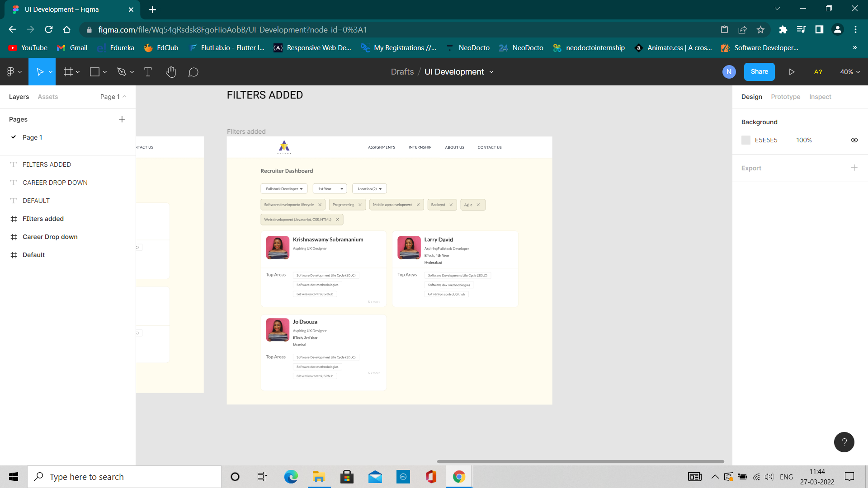Toggle visibility of the Background fill
Viewport: 868px width, 488px height.
click(854, 140)
